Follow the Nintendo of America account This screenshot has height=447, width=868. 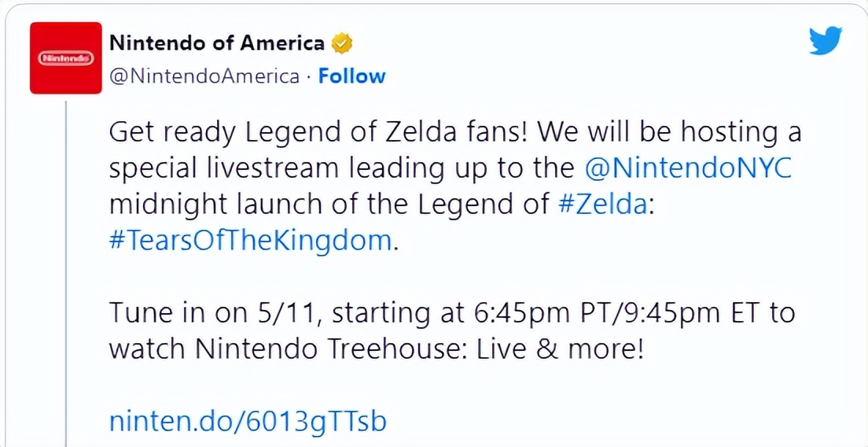[x=351, y=76]
